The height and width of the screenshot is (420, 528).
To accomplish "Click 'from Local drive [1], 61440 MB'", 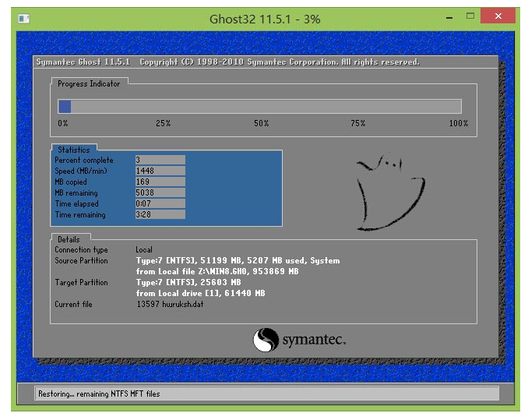I will 200,293.
